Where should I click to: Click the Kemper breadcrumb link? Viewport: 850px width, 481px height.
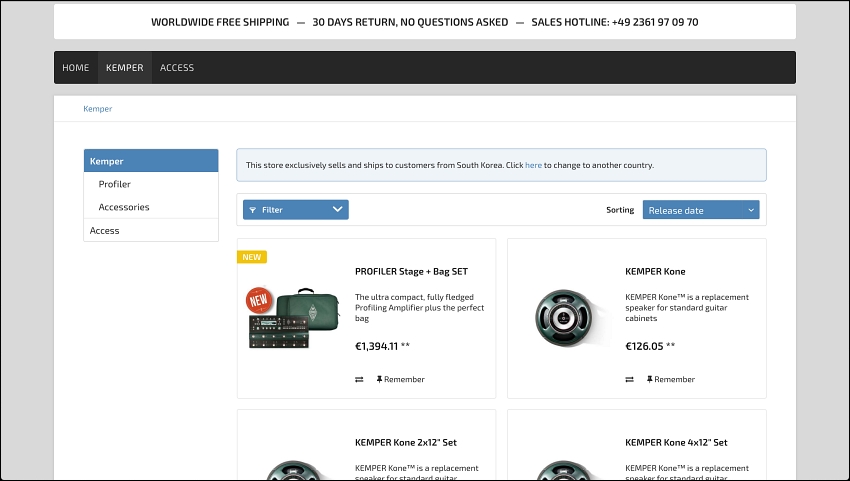98,108
